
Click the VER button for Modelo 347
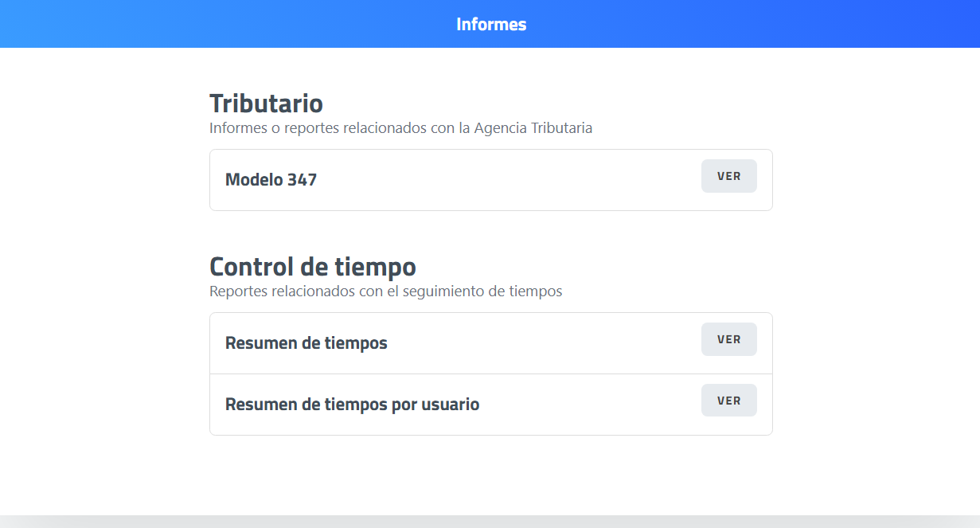728,176
